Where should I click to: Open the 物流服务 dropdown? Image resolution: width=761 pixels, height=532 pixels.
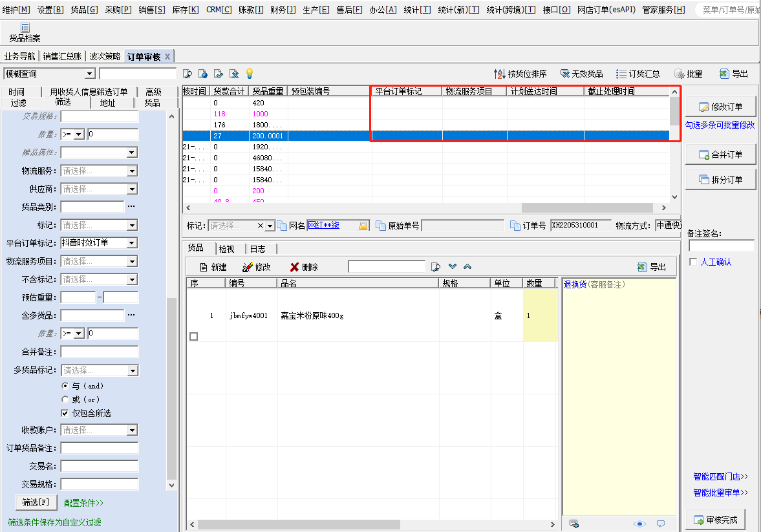click(132, 171)
